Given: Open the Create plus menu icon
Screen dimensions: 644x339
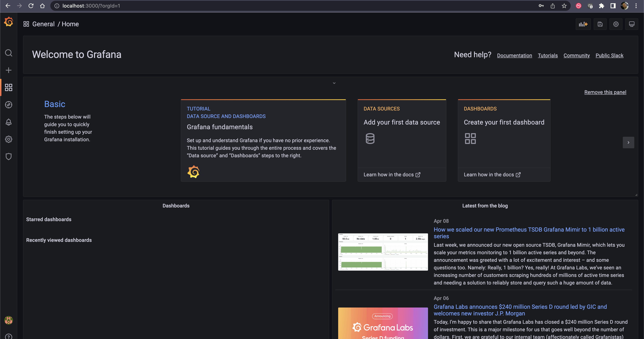Looking at the screenshot, I should (8, 70).
